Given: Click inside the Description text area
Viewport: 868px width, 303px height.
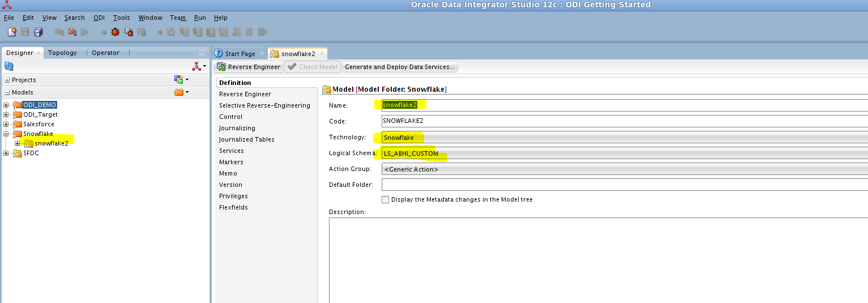Looking at the screenshot, I should click(598, 260).
